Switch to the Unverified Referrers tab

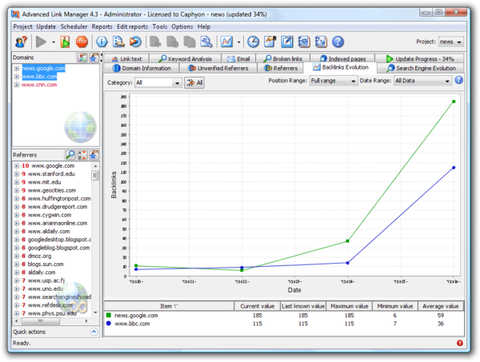218,68
